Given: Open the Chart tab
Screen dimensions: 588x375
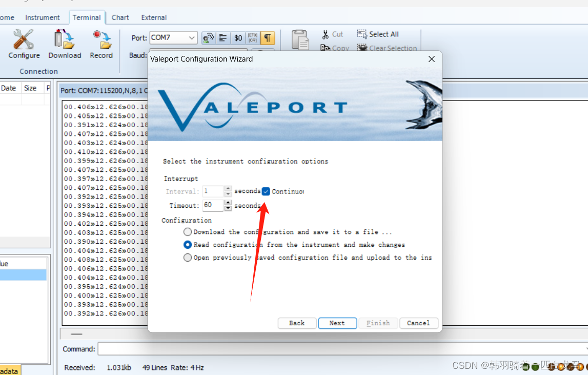Looking at the screenshot, I should (x=120, y=17).
